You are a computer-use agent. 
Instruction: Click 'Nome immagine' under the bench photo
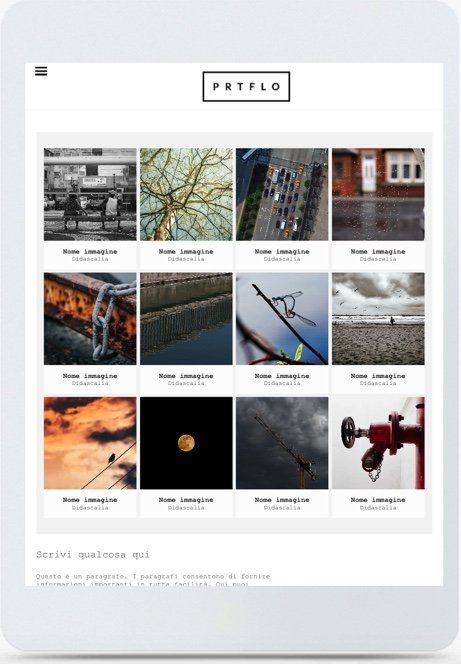[x=90, y=252]
